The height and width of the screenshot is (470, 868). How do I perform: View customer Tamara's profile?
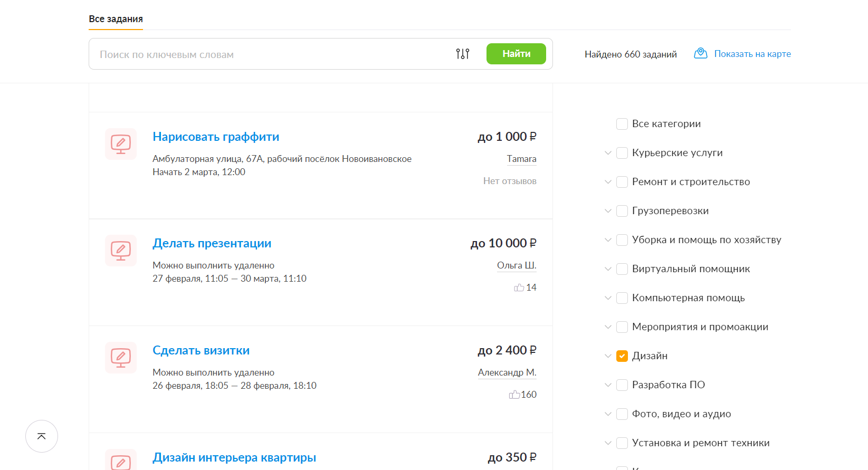point(521,159)
